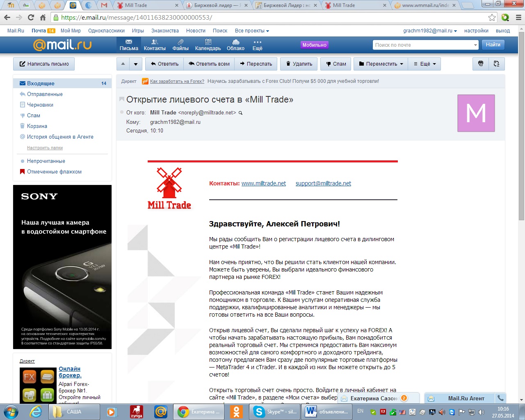This screenshot has width=525, height=420.
Task: Click the Ответить reply button
Action: [164, 64]
